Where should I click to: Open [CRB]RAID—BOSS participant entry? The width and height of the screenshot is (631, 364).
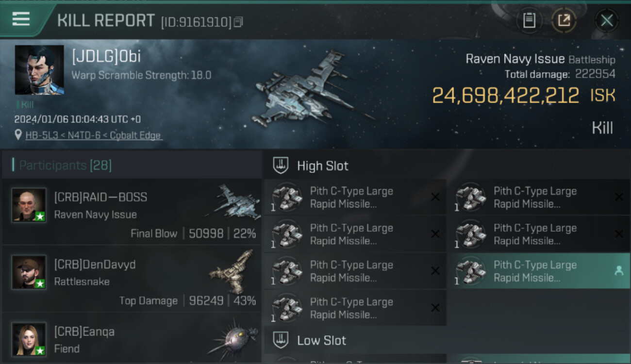coord(131,212)
